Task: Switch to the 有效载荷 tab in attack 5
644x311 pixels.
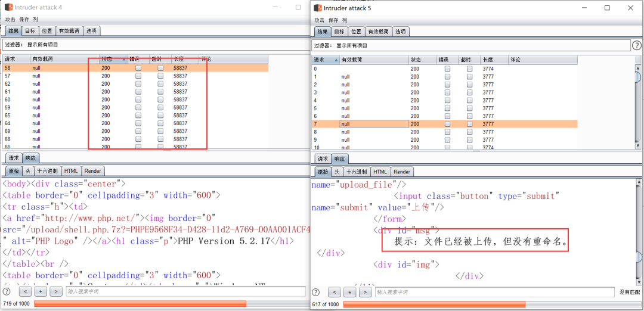Action: point(377,32)
